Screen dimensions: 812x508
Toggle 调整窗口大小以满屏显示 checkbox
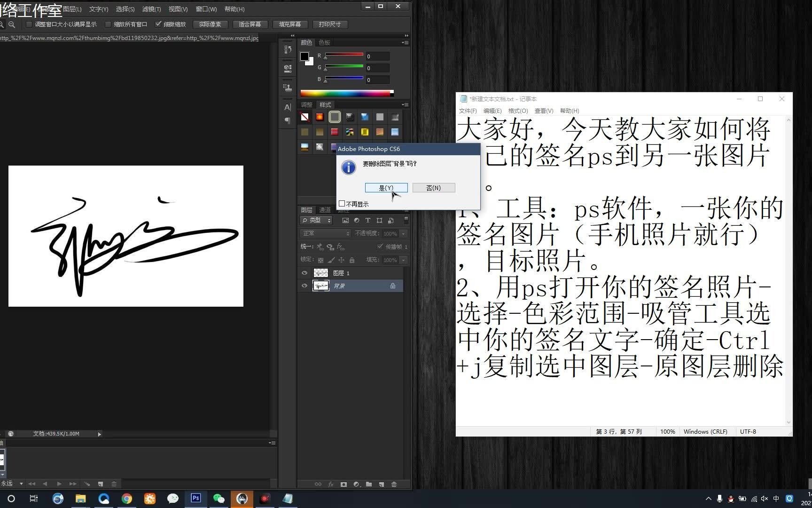[29, 24]
